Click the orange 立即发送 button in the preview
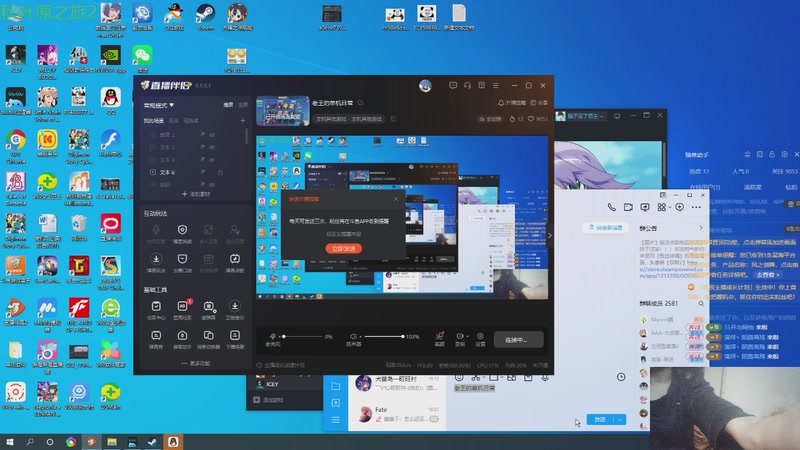 point(343,248)
